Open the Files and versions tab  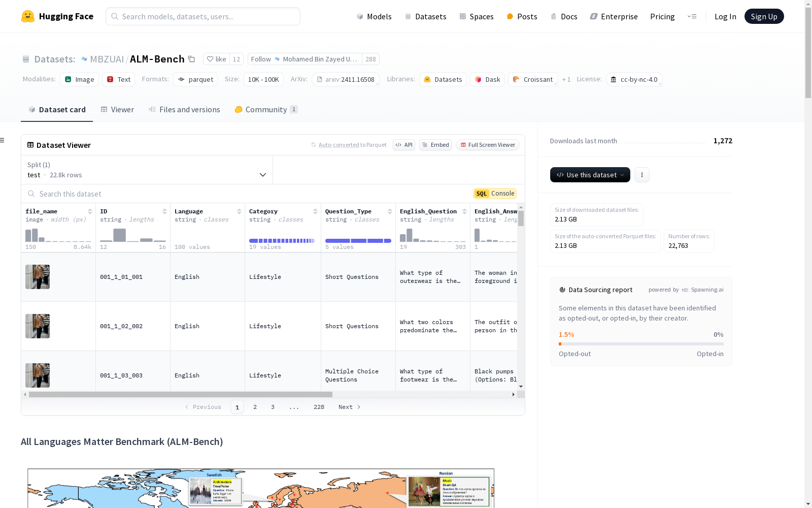[184, 110]
